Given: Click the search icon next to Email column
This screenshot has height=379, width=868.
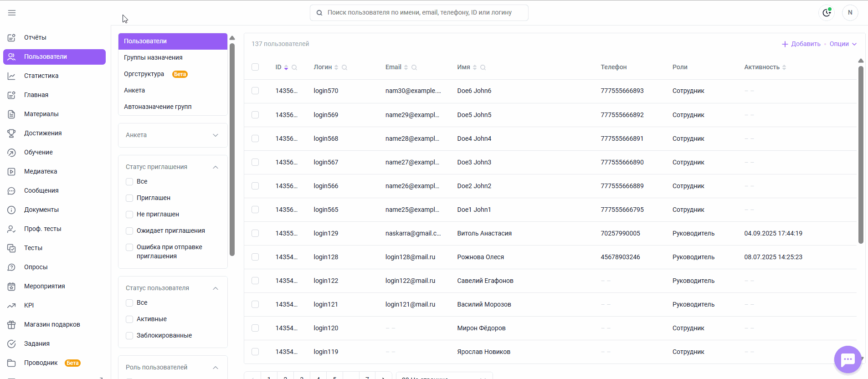Looking at the screenshot, I should pos(414,67).
